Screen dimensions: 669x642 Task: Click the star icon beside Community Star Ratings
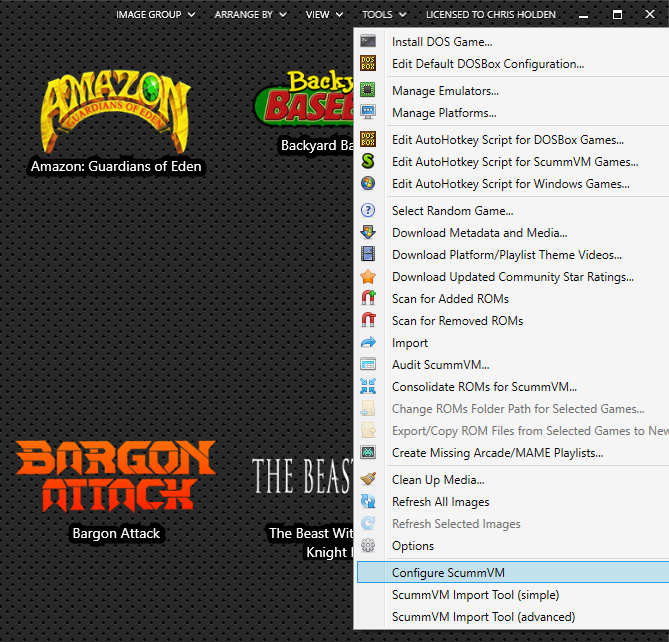click(368, 276)
